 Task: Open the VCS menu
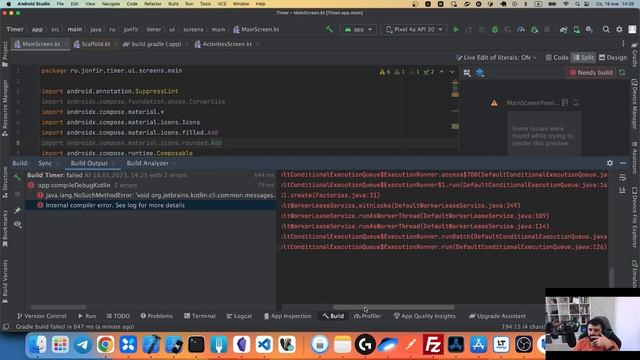(222, 4)
